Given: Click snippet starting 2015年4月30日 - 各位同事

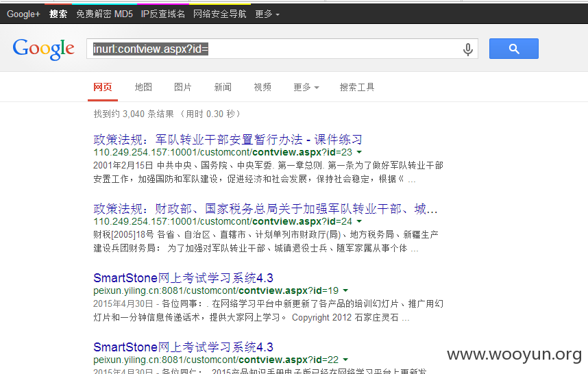Looking at the screenshot, I should [x=268, y=310].
